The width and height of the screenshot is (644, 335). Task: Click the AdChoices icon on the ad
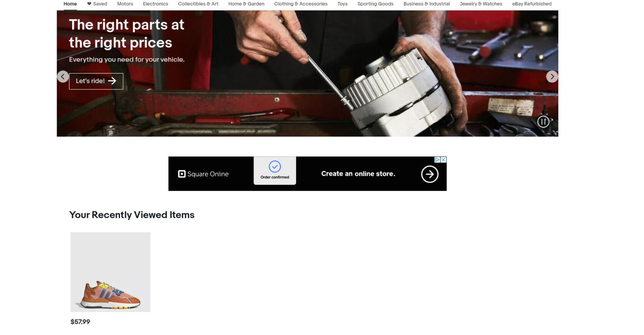437,160
